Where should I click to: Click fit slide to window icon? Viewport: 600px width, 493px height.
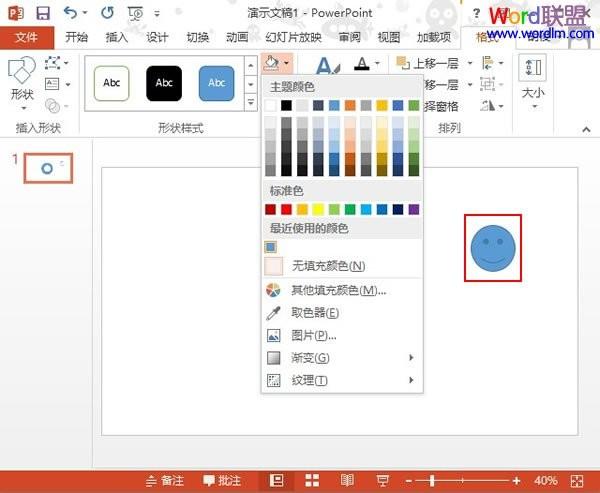577,480
